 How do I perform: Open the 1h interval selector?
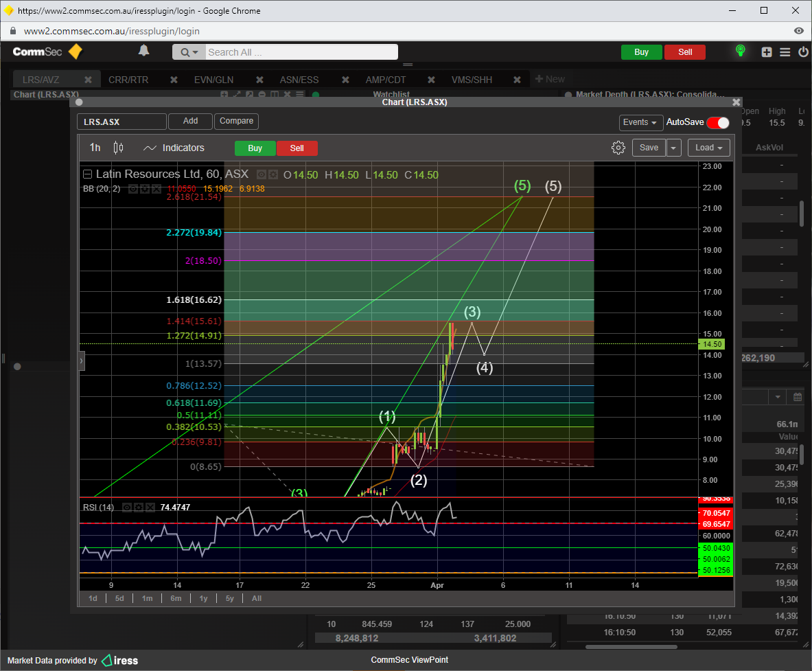pos(95,148)
